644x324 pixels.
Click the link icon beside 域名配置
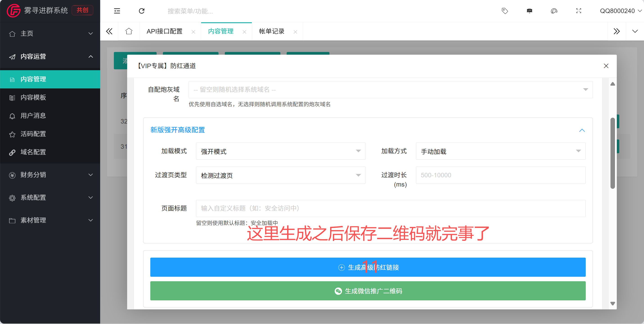(x=12, y=153)
